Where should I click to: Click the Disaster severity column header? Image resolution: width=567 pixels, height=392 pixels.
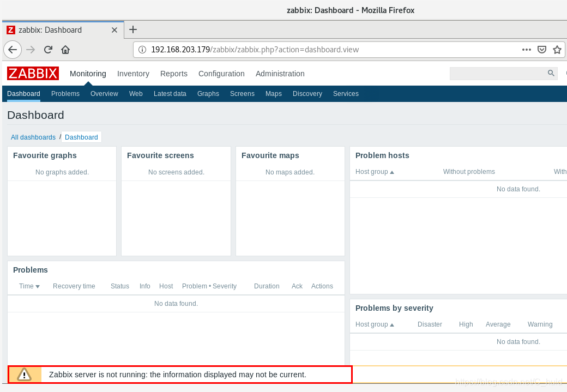tap(430, 324)
